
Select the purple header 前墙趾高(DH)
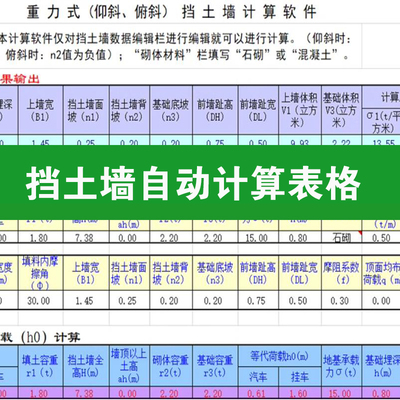pyautogui.click(x=215, y=110)
